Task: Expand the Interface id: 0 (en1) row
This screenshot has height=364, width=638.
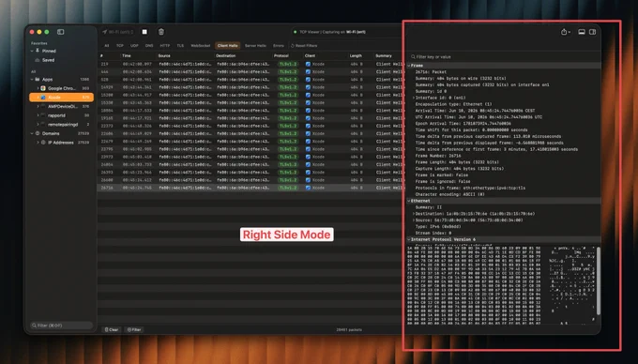Action: pos(414,98)
